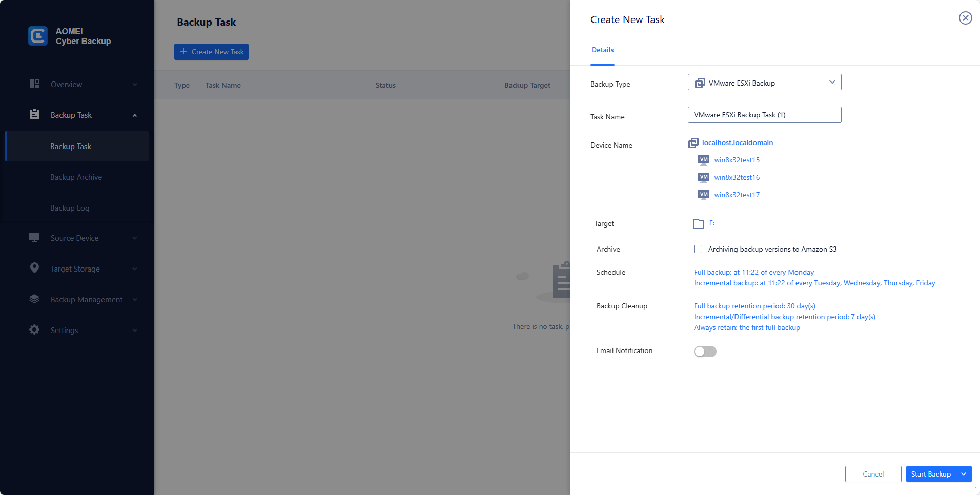
Task: Click the Target Storage location pin icon
Action: (34, 268)
